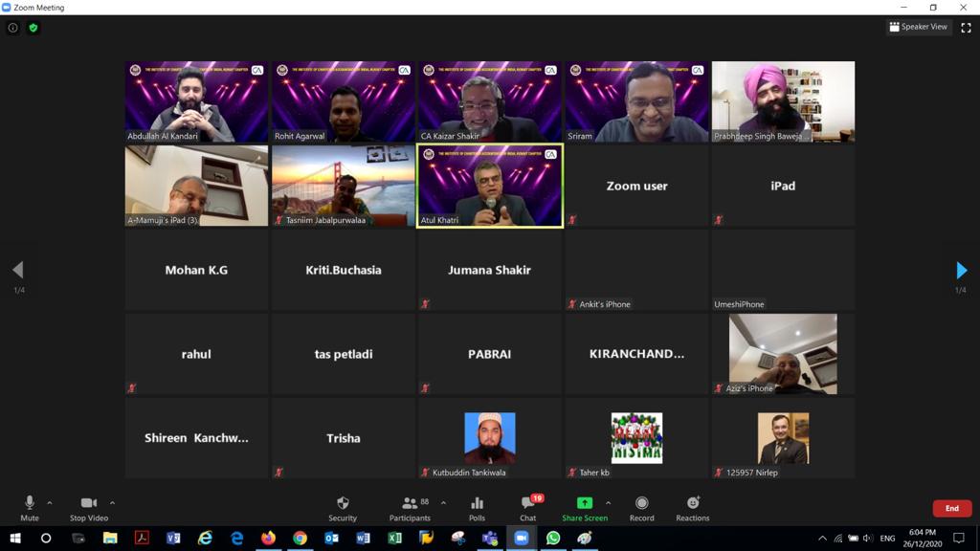Select Aziz's iPhone video tile
Viewport: 980px width, 551px height.
(783, 354)
